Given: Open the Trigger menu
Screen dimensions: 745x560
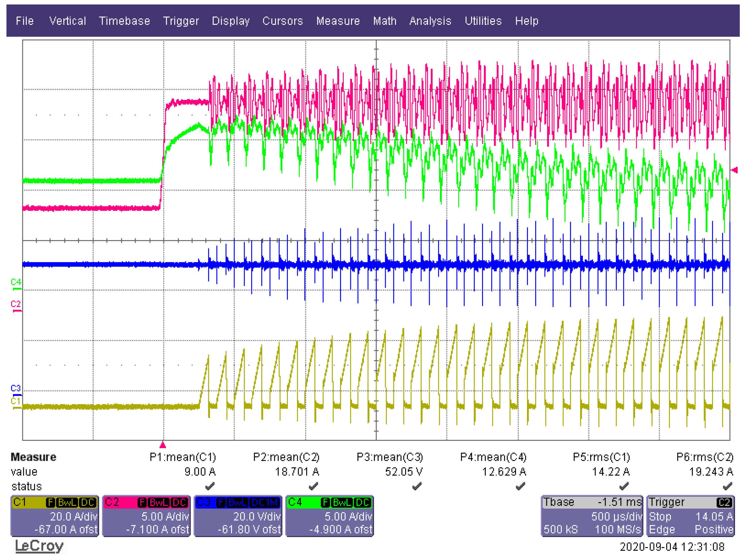Looking at the screenshot, I should click(x=181, y=21).
